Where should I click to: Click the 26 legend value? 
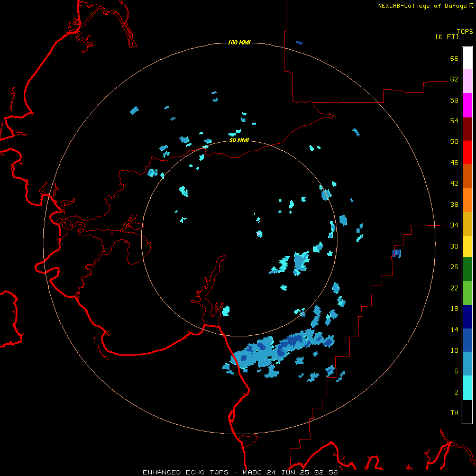tap(454, 267)
